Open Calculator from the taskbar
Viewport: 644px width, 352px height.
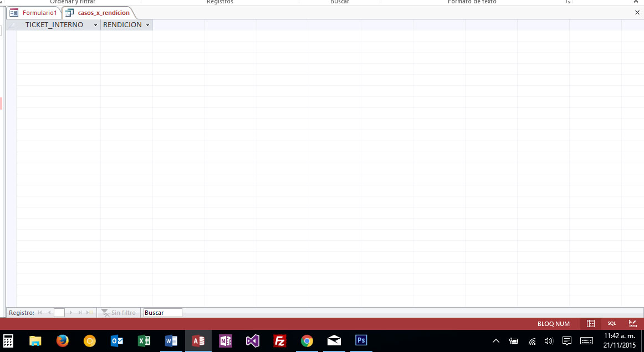pos(8,341)
